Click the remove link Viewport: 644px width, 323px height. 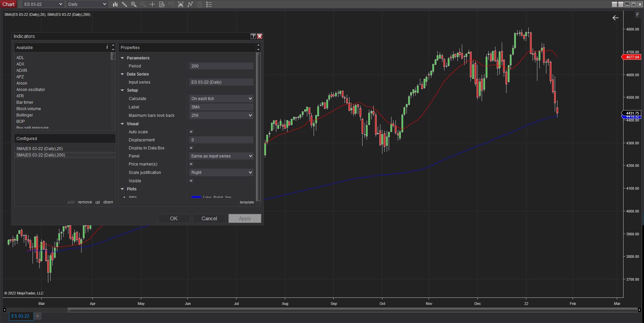point(85,202)
